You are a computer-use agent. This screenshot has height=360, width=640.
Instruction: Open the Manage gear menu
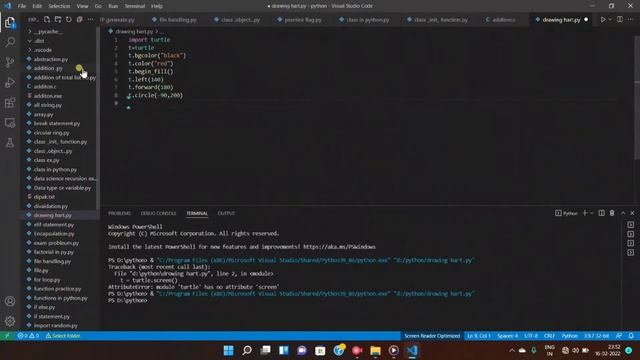(x=10, y=321)
